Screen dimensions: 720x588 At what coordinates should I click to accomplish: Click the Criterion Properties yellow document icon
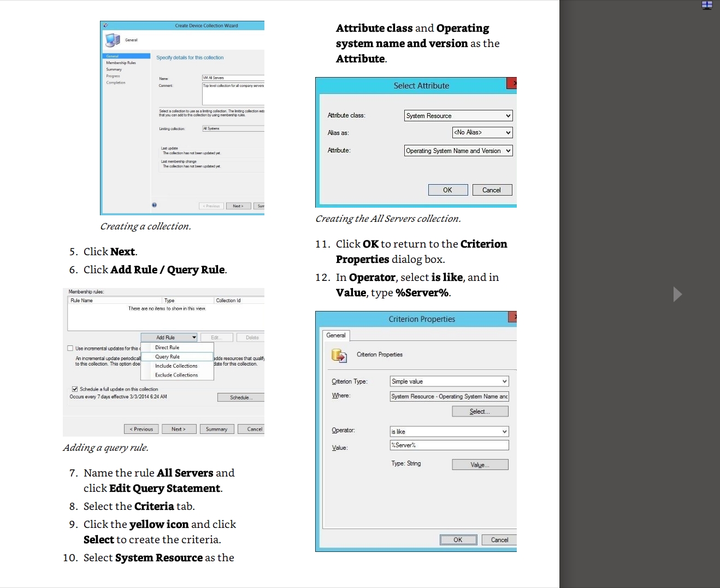click(x=339, y=355)
